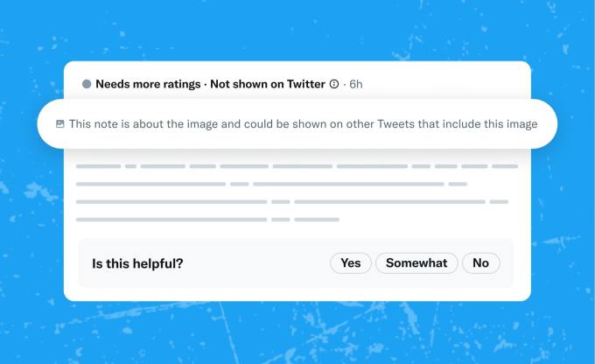
Task: Click the first placeholder line of note text
Action: point(296,165)
